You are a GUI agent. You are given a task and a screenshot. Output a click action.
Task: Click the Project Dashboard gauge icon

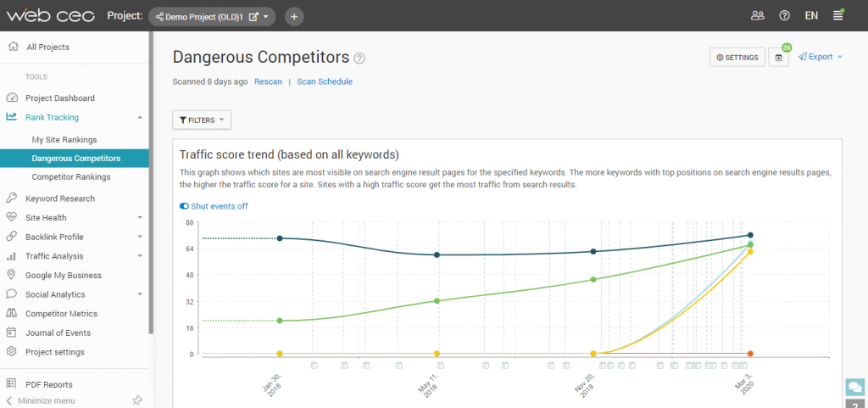click(x=12, y=98)
